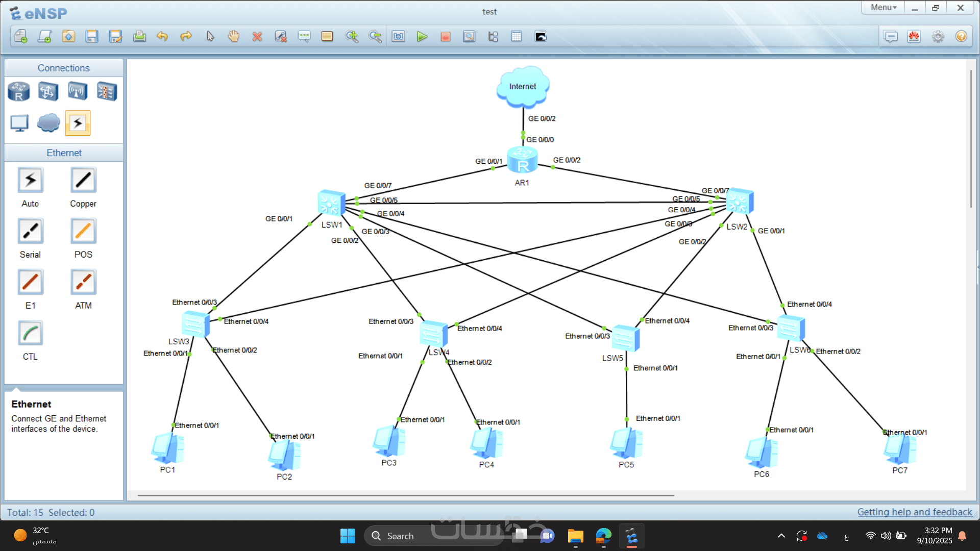Open the Menu dropdown

tap(883, 8)
